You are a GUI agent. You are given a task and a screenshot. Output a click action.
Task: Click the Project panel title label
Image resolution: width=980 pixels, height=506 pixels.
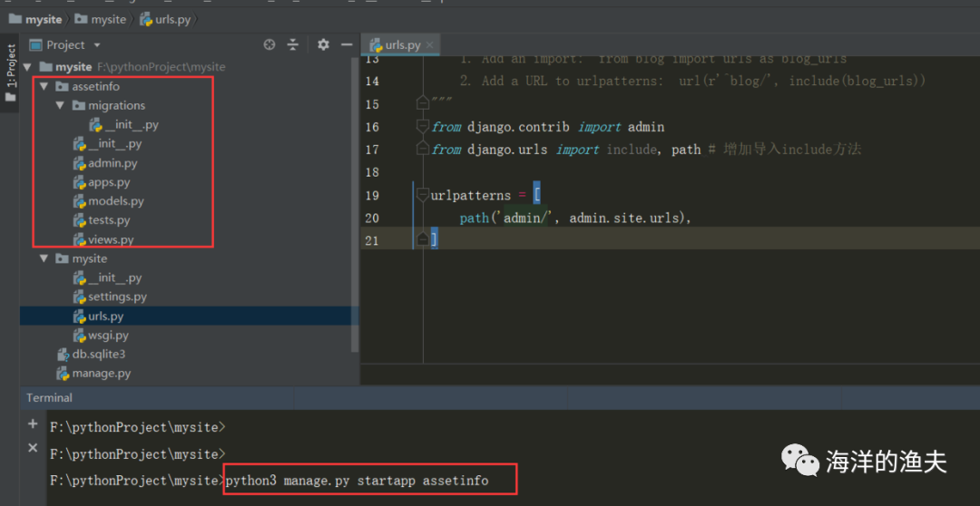tap(65, 45)
